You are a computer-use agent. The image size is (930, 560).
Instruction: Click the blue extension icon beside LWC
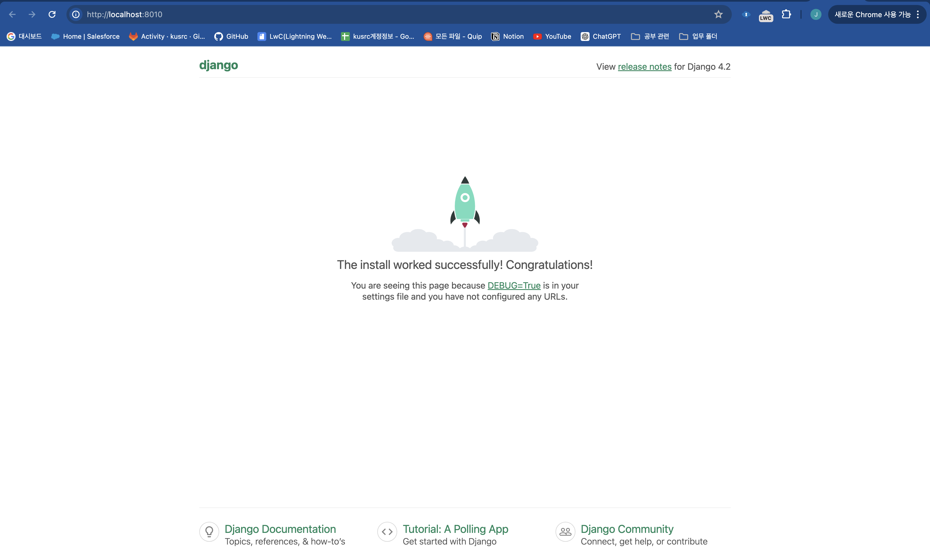point(746,14)
